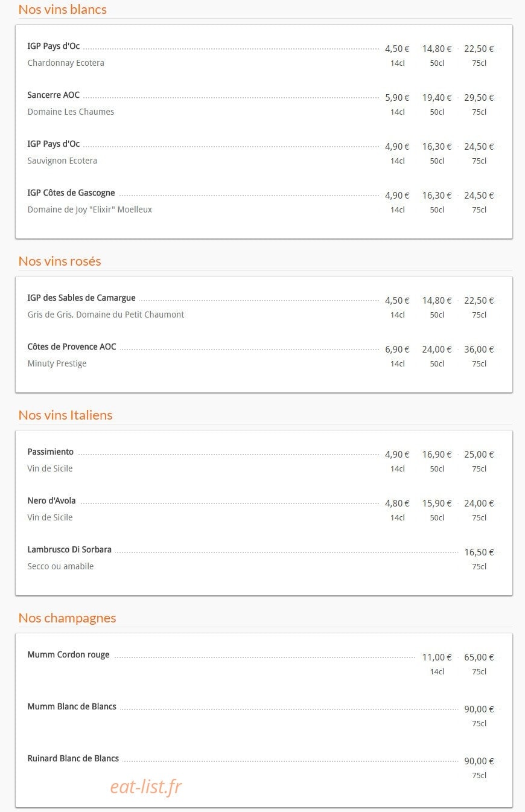This screenshot has width=525, height=812.
Task: Select the Sancerre AOC wine name
Action: coord(53,95)
